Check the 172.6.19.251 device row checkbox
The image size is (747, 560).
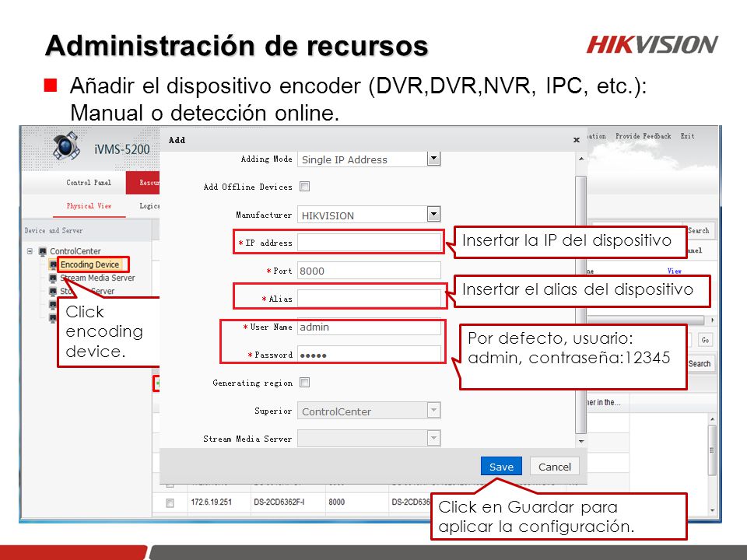[x=170, y=503]
